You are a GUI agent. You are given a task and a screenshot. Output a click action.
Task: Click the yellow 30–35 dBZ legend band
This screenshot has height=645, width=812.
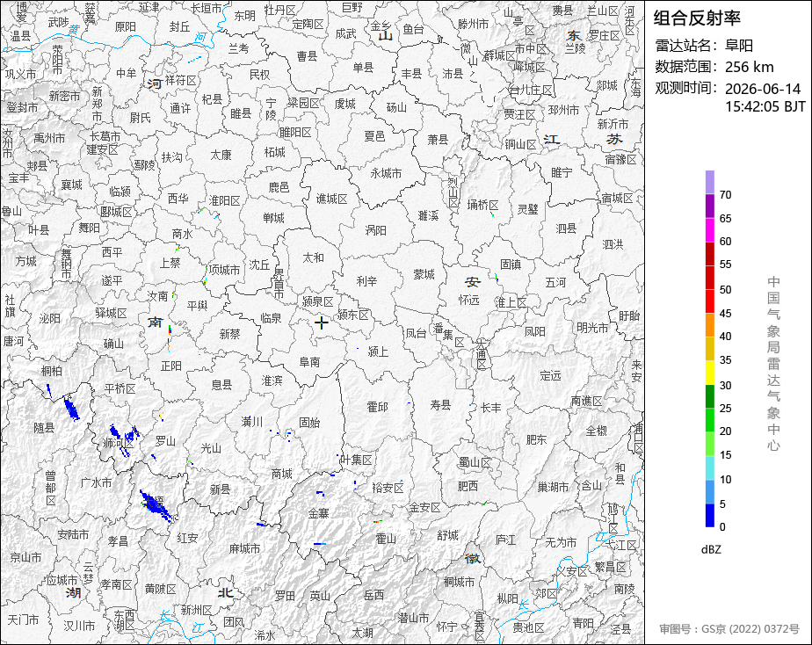point(709,373)
